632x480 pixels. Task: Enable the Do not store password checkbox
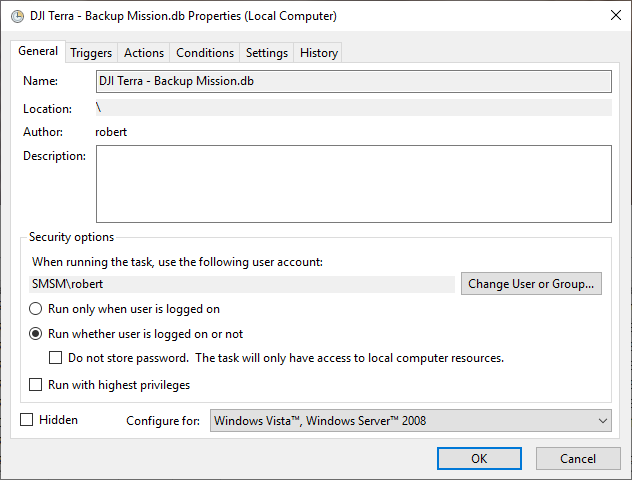click(55, 358)
